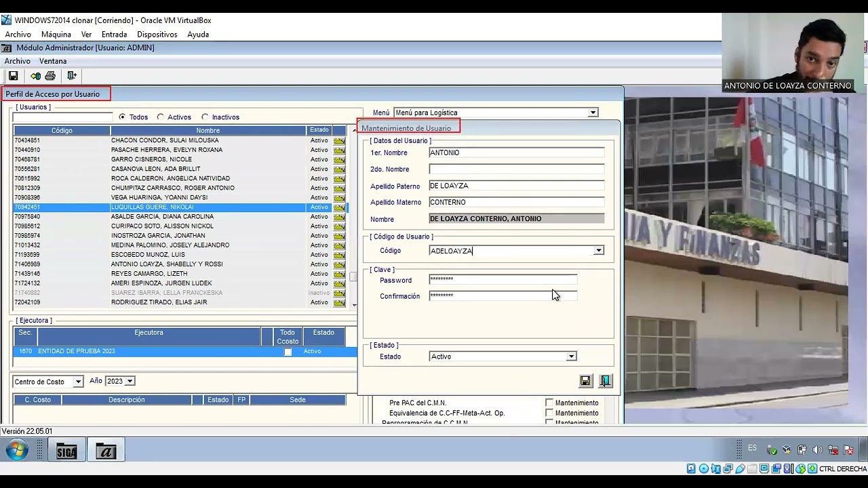Image resolution: width=868 pixels, height=488 pixels.
Task: Select the Todos radio button
Action: pyautogui.click(x=122, y=117)
